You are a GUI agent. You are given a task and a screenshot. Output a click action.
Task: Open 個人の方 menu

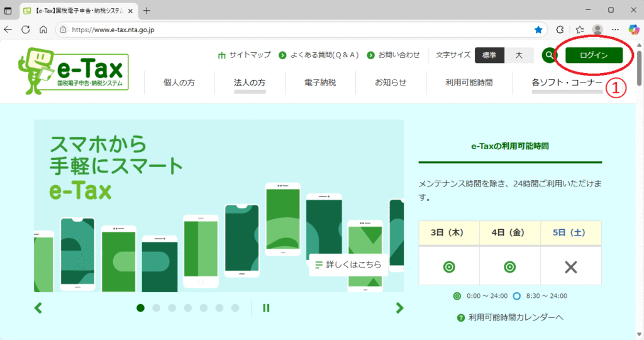click(x=179, y=82)
